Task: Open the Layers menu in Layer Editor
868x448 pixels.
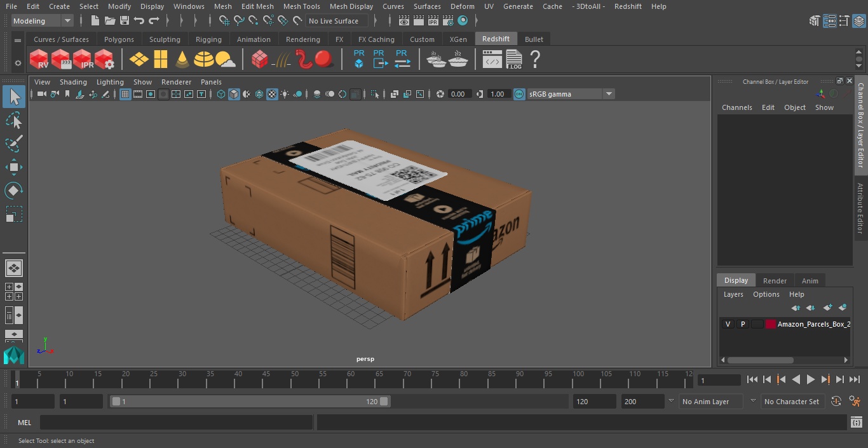Action: point(733,294)
